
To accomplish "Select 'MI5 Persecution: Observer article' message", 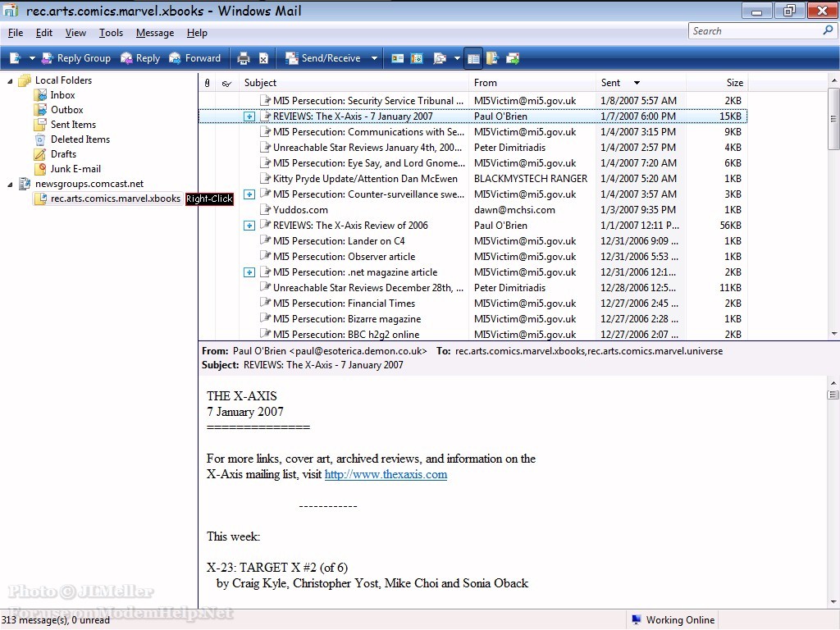I will [x=473, y=257].
